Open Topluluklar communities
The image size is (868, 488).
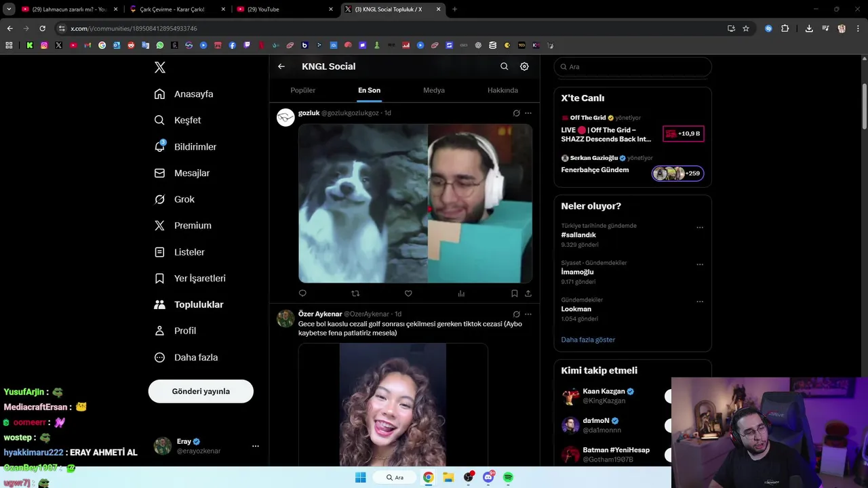189,305
